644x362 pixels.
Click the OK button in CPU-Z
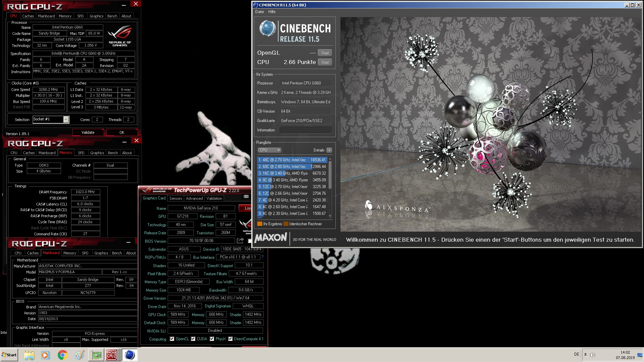point(122,132)
